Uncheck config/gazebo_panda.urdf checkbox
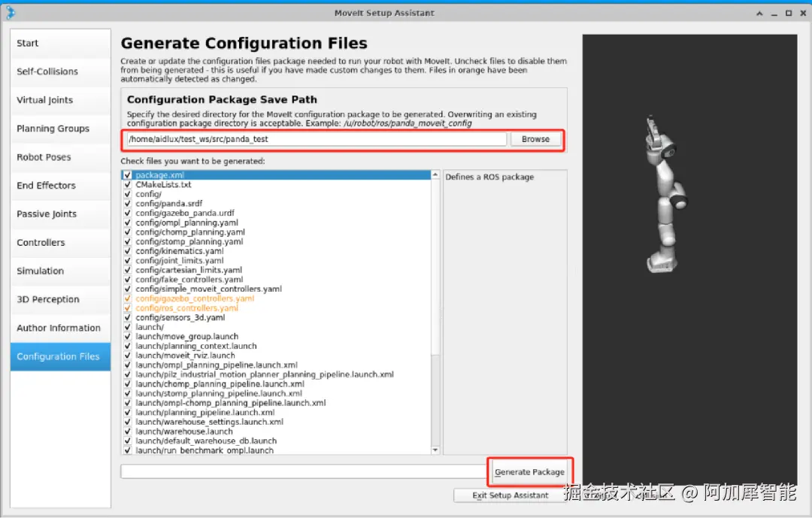The height and width of the screenshot is (518, 812). click(x=127, y=213)
